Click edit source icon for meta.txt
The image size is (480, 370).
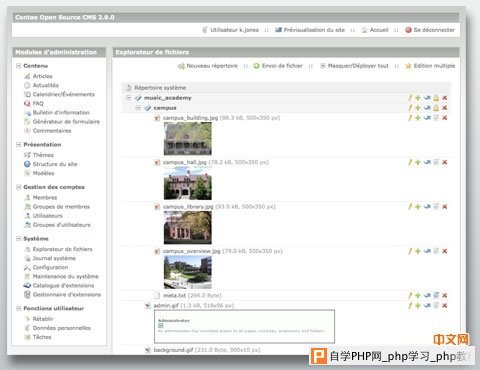coord(436,295)
